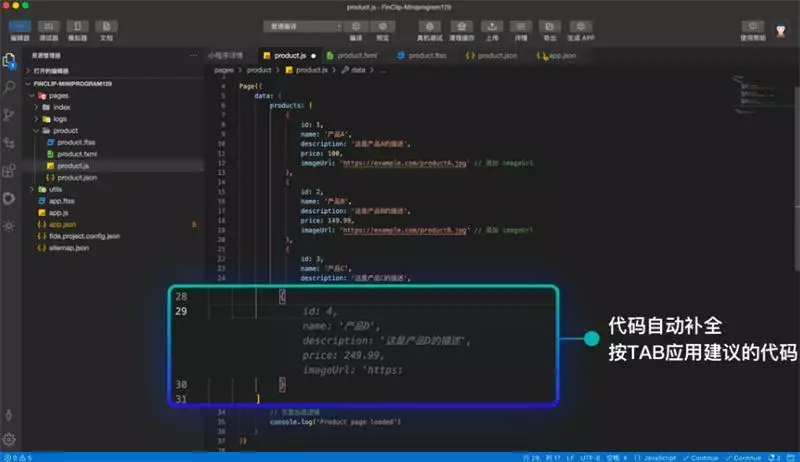Switch to the app.json editor tab
Image resolution: width=800 pixels, height=462 pixels.
click(x=557, y=55)
